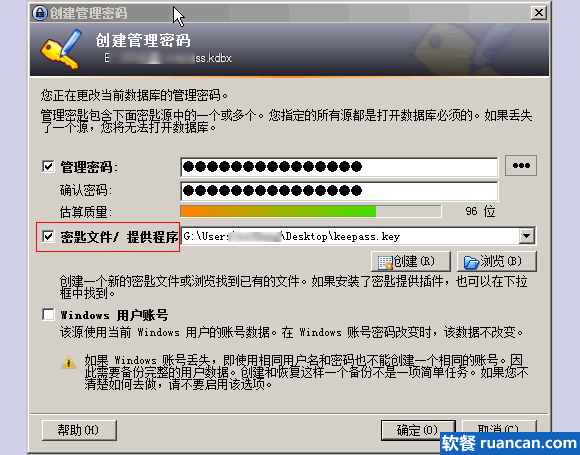This screenshot has width=580, height=455.
Task: Click the Create button's key file icon
Action: (x=385, y=262)
